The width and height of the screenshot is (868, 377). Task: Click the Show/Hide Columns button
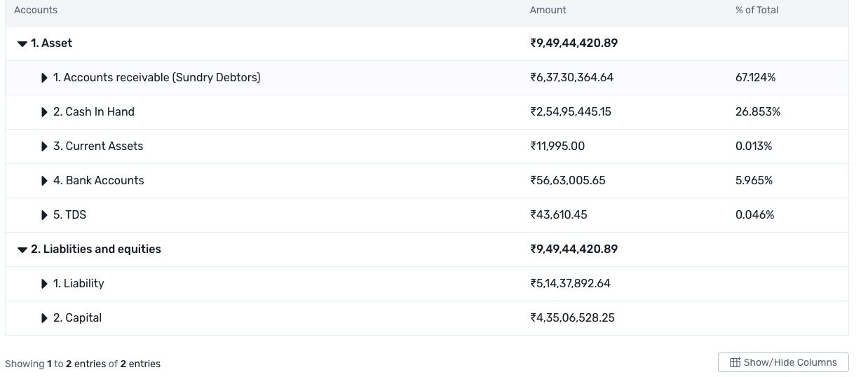(x=783, y=362)
